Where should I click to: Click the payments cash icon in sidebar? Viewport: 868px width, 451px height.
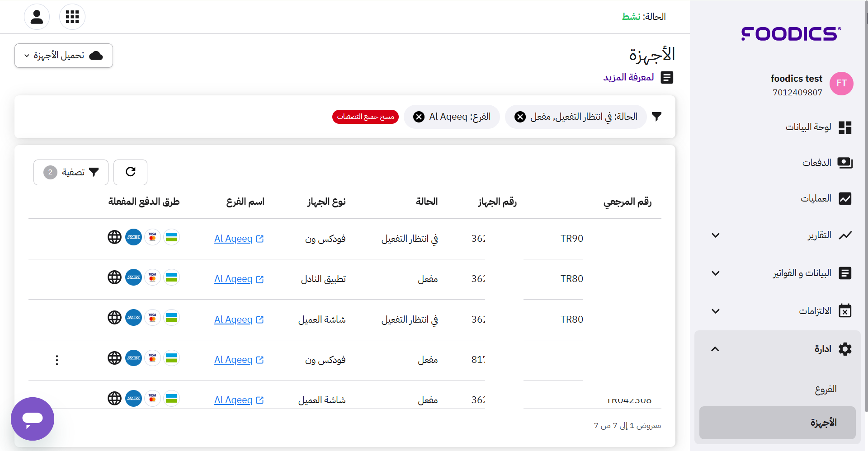845,163
